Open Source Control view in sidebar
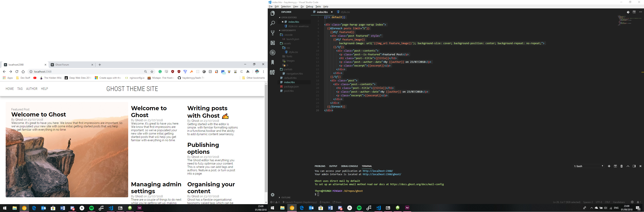The width and height of the screenshot is (644, 212). click(x=272, y=33)
